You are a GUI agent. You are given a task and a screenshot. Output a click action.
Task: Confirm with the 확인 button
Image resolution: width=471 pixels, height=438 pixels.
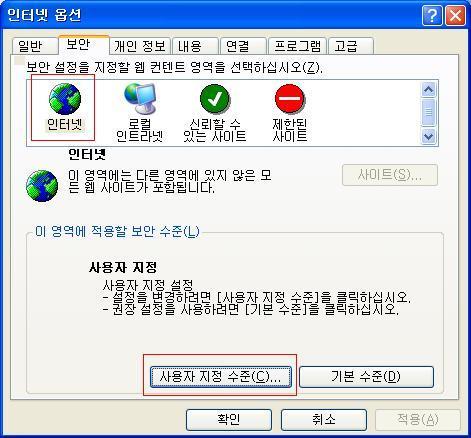(229, 420)
